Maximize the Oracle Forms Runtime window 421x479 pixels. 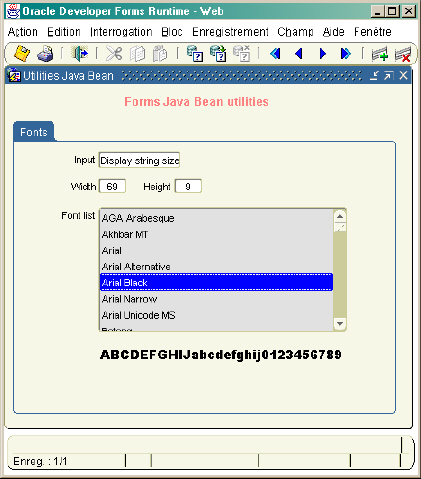[x=393, y=12]
